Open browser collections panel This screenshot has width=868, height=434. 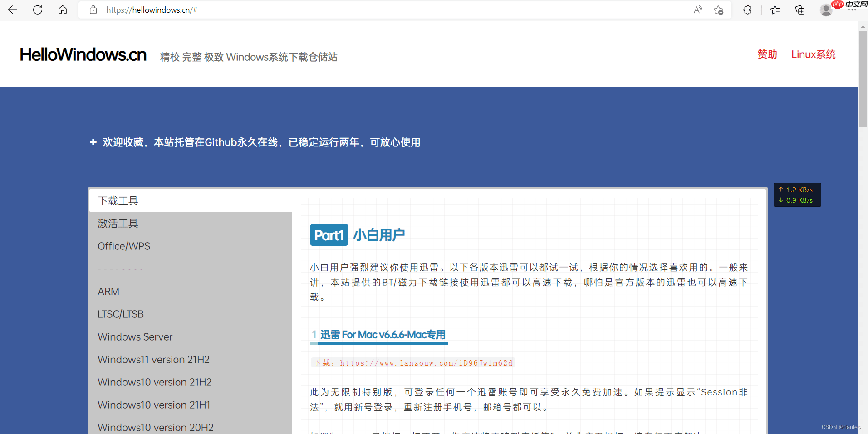pos(800,10)
